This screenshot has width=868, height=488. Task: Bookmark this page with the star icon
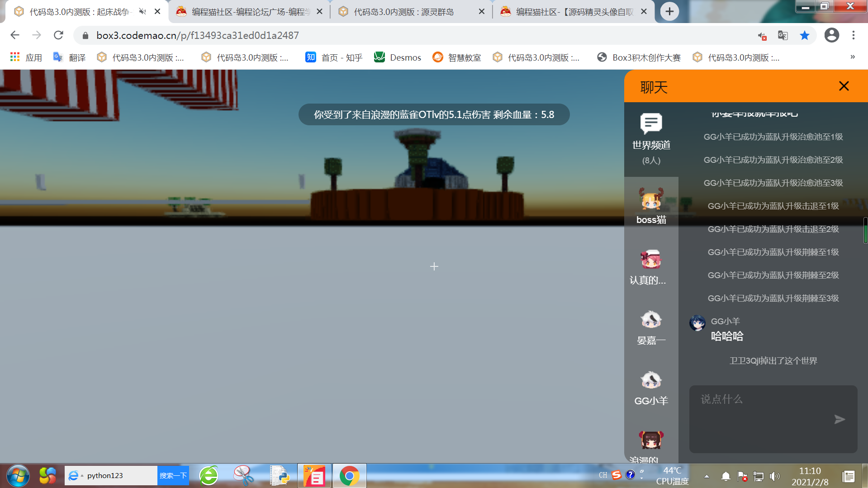(x=804, y=35)
